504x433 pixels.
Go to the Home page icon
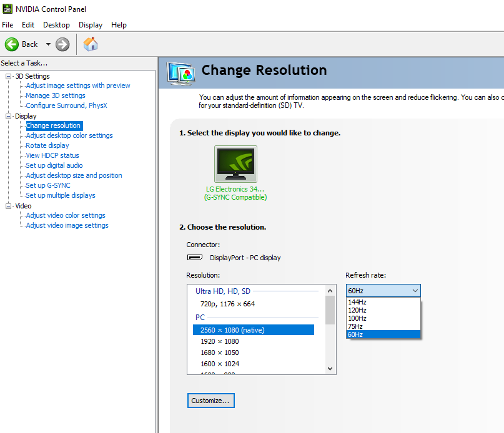(91, 44)
